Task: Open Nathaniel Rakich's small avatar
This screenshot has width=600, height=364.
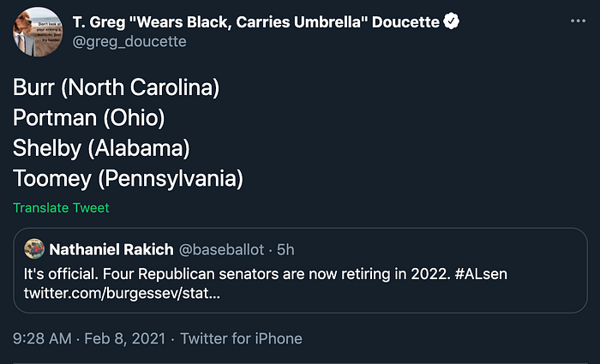Action: 34,249
